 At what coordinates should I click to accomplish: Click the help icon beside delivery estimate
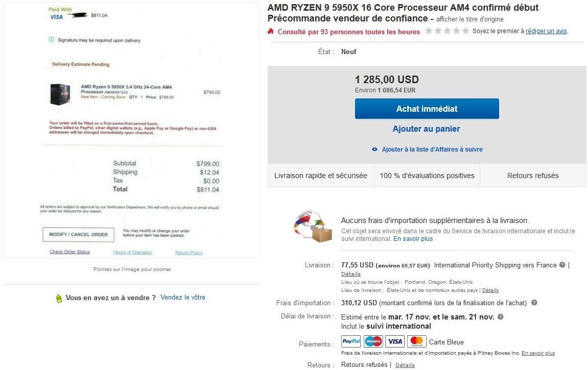(x=501, y=317)
